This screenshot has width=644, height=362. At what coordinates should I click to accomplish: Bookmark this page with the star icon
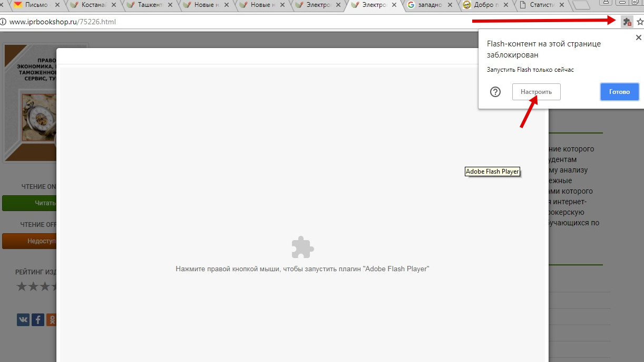click(x=640, y=22)
